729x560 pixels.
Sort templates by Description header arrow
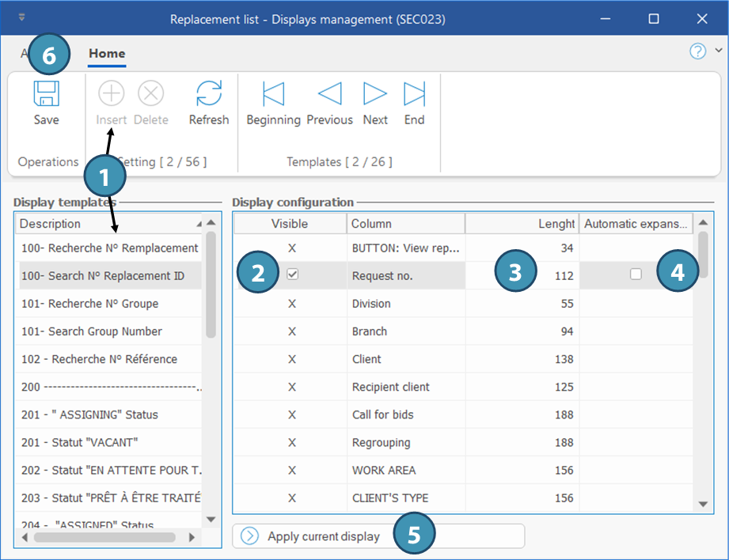[x=198, y=225]
